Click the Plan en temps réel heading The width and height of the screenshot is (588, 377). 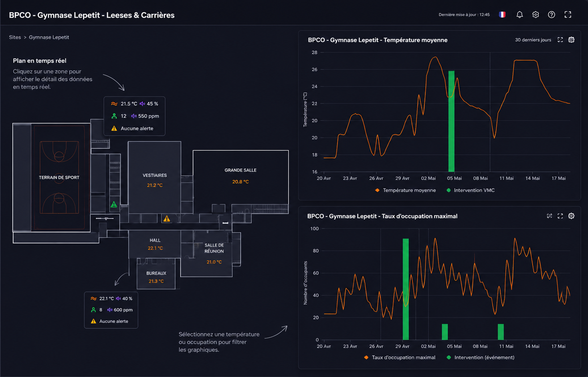[x=40, y=61]
